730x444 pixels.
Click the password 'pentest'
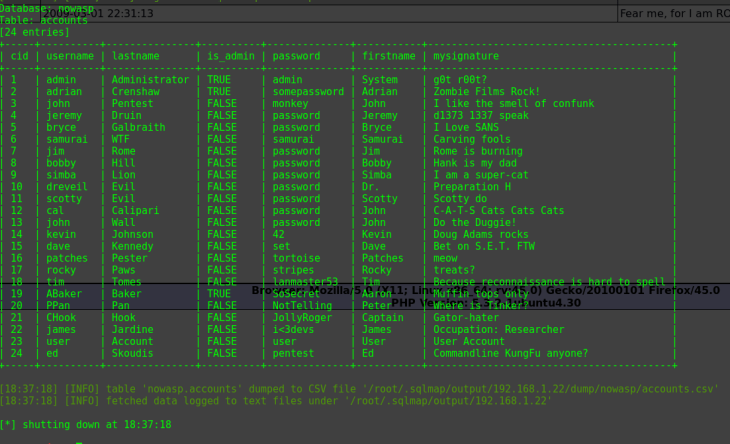pos(293,353)
